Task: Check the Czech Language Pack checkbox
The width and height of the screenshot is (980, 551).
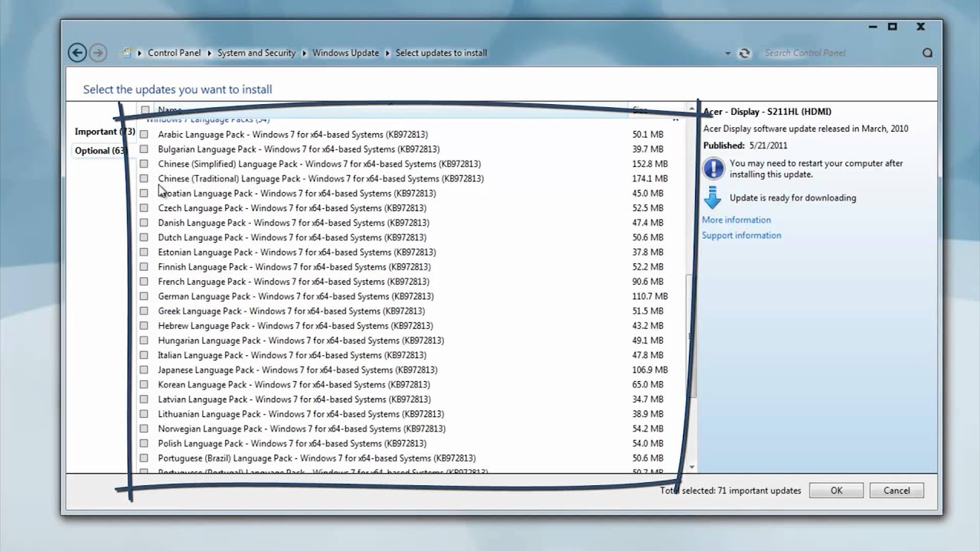Action: tap(144, 208)
